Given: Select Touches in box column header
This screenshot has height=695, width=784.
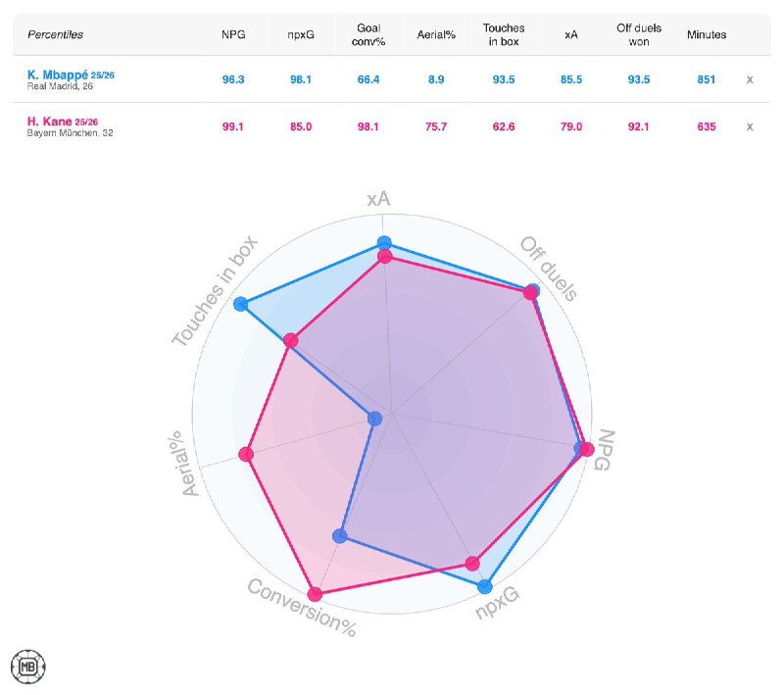Looking at the screenshot, I should [x=506, y=34].
